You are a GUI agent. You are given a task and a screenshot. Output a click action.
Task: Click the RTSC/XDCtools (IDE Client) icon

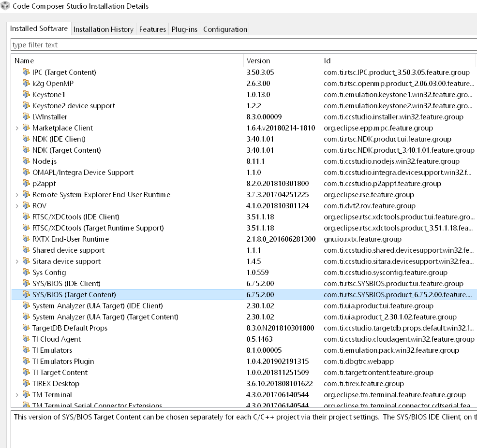click(26, 217)
